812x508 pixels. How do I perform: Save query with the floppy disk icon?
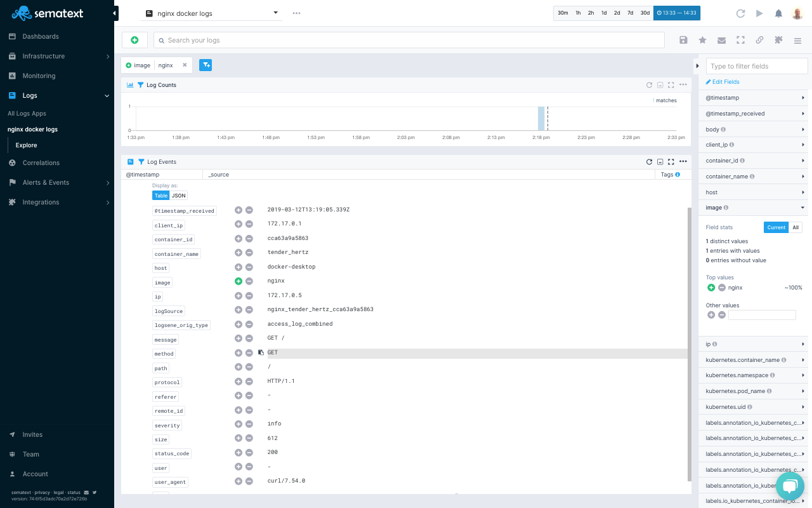pos(683,40)
